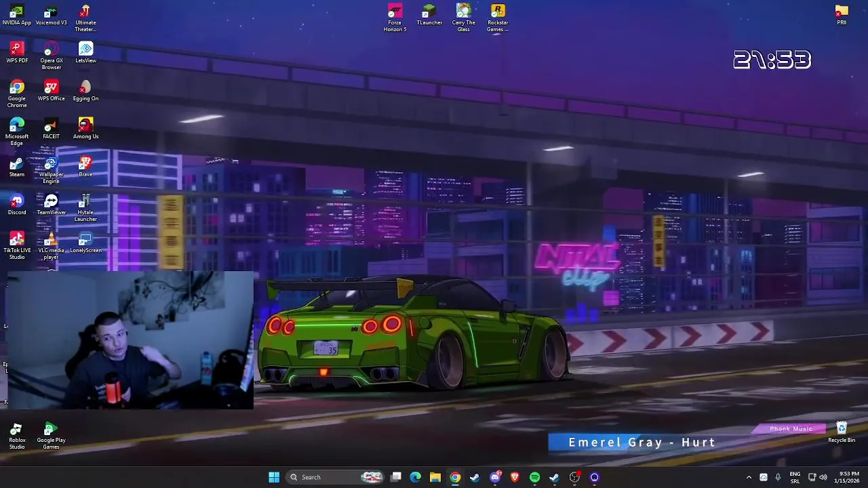Screen dimensions: 868x488
Task: Click the taskbar Search box
Action: 335,477
